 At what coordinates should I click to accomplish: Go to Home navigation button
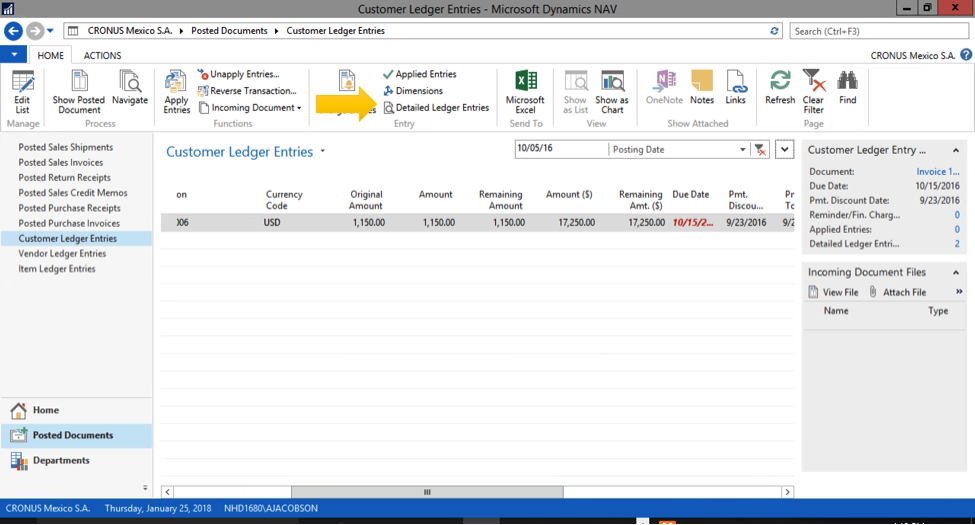pyautogui.click(x=76, y=411)
